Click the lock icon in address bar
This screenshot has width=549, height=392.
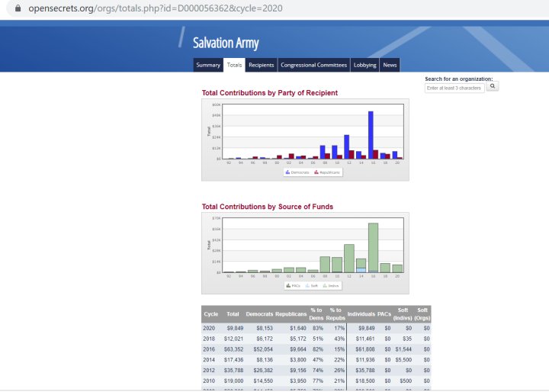coord(18,8)
